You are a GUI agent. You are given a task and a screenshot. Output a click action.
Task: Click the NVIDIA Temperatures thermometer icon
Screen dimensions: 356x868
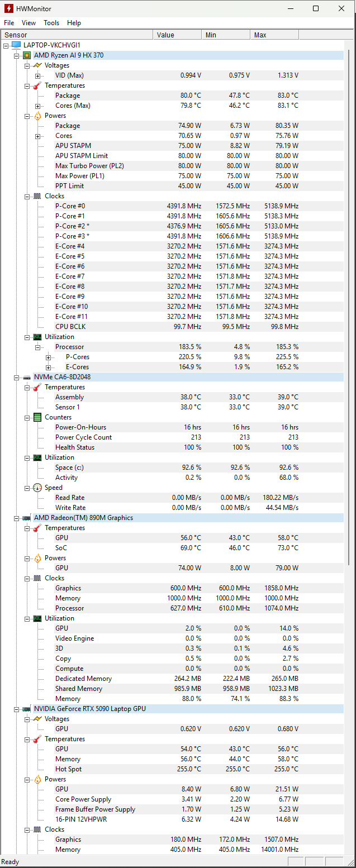coord(37,739)
